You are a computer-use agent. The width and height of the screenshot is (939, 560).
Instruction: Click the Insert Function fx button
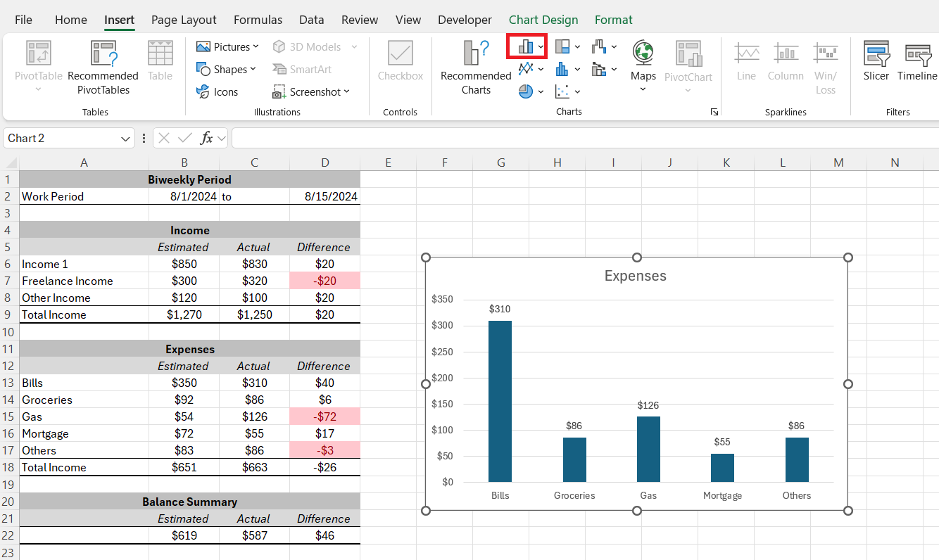[x=206, y=138]
